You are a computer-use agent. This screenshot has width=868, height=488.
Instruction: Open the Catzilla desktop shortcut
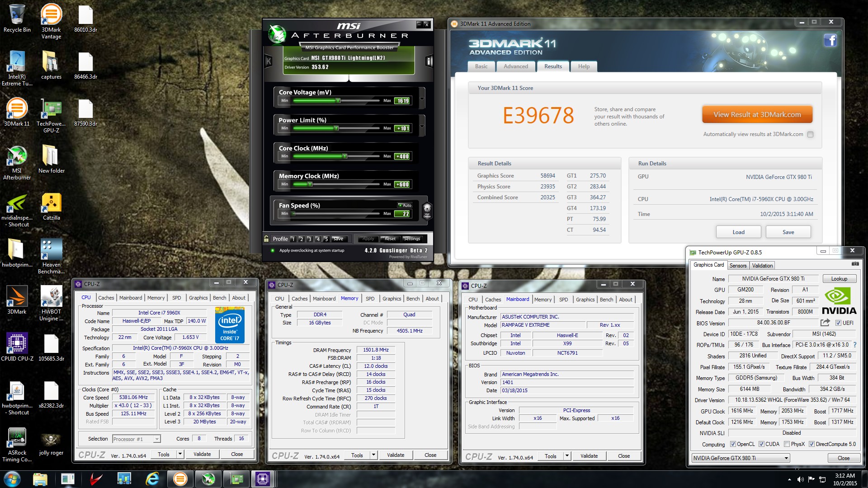(x=51, y=206)
